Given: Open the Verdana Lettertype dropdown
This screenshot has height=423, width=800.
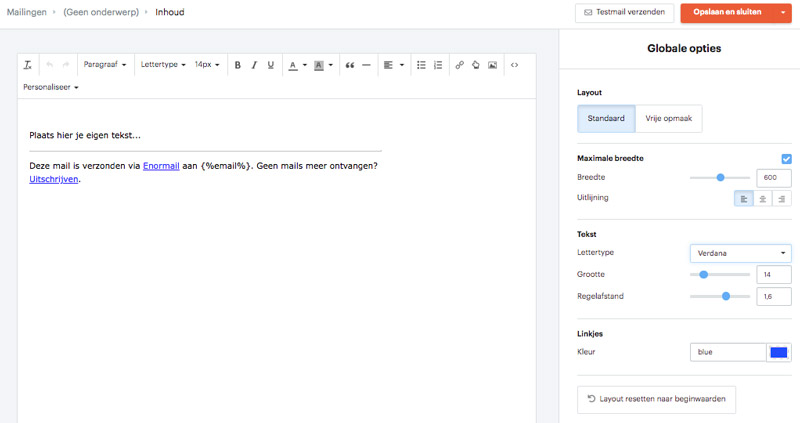Looking at the screenshot, I should (x=740, y=253).
